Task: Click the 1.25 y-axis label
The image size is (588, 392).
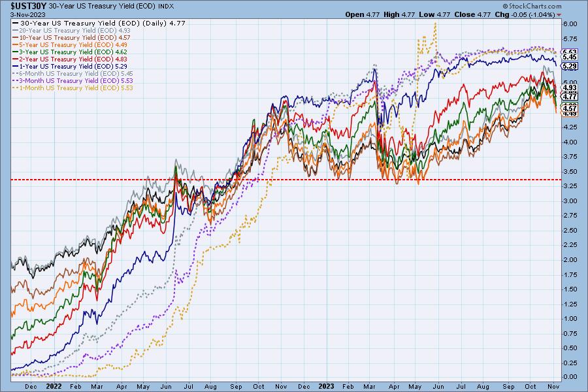Action: pos(570,304)
